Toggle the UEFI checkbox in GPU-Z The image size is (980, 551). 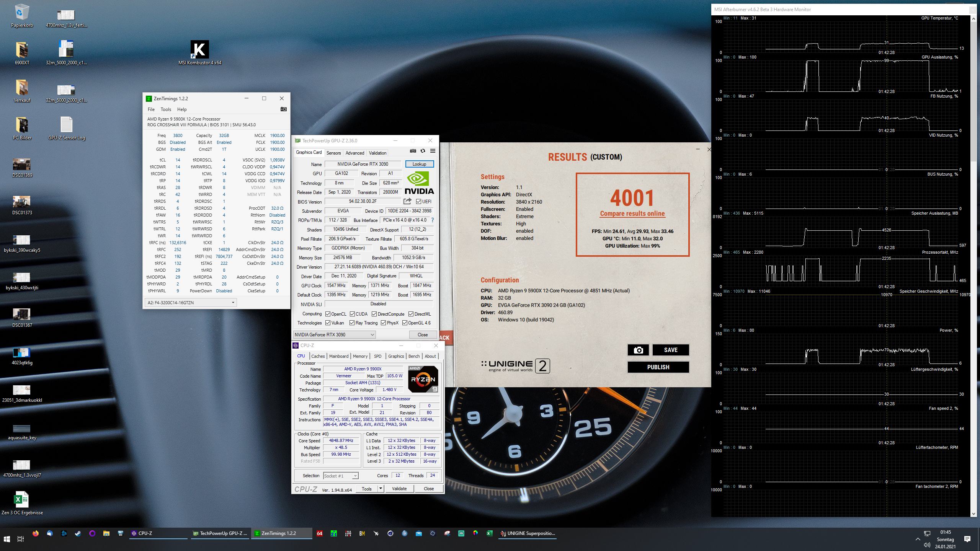[418, 202]
